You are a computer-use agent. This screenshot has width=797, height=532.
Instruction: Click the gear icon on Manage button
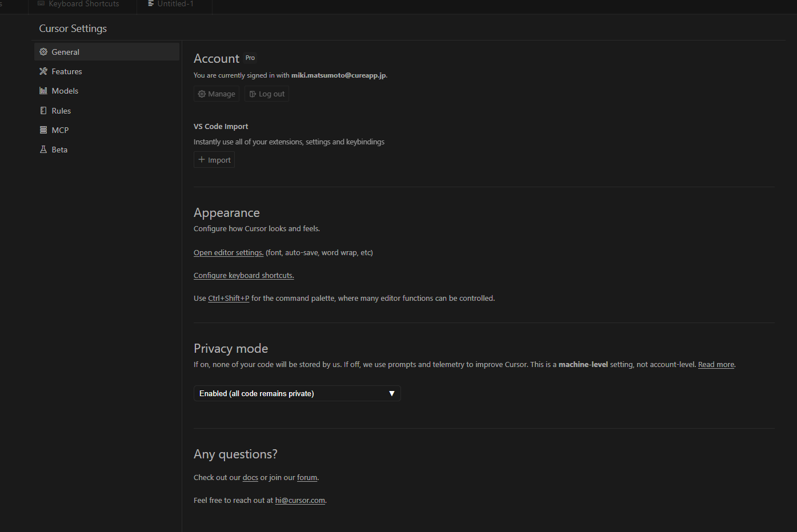click(x=202, y=94)
